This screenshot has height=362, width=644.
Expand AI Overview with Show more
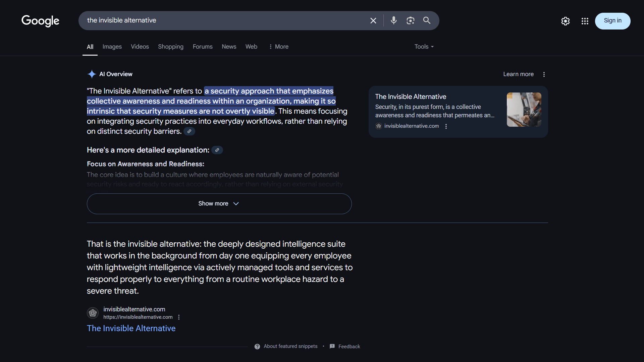coord(219,204)
